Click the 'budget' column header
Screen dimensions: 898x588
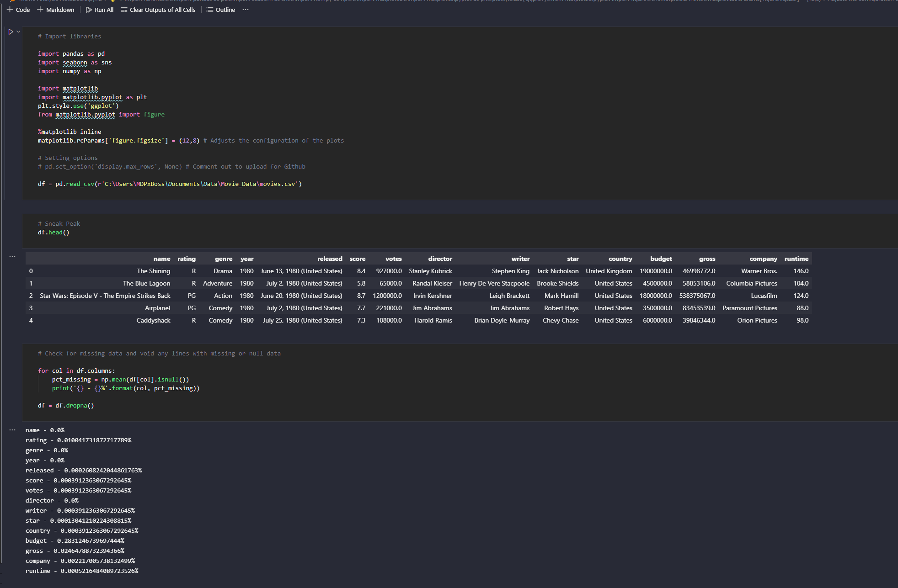coord(661,259)
